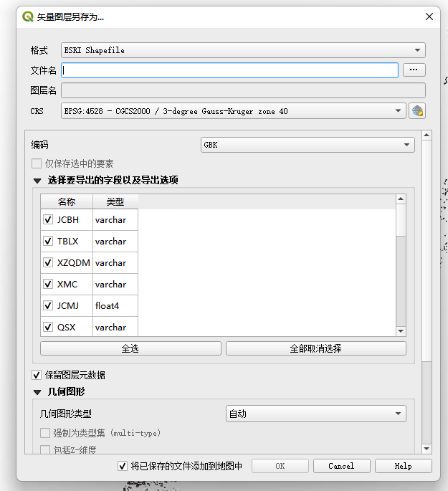Open the GBK encoding dropdown
This screenshot has width=448, height=491.
click(x=308, y=145)
